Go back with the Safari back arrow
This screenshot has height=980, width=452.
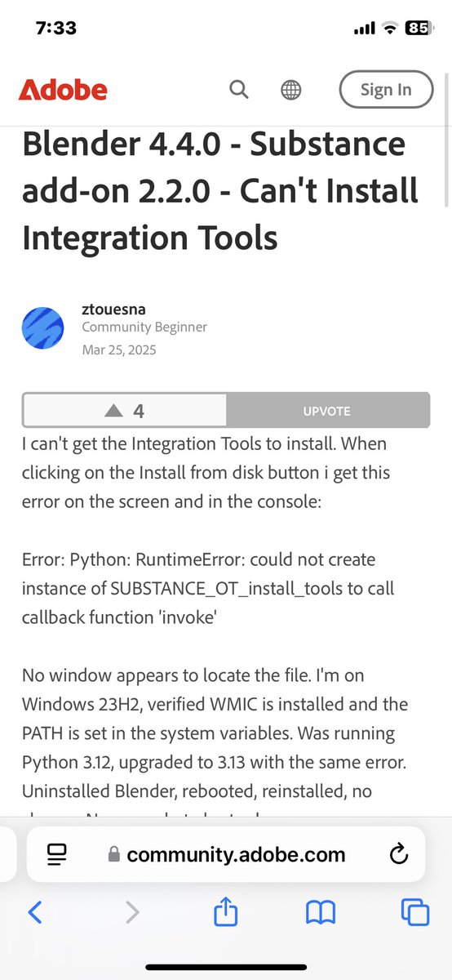(x=34, y=912)
